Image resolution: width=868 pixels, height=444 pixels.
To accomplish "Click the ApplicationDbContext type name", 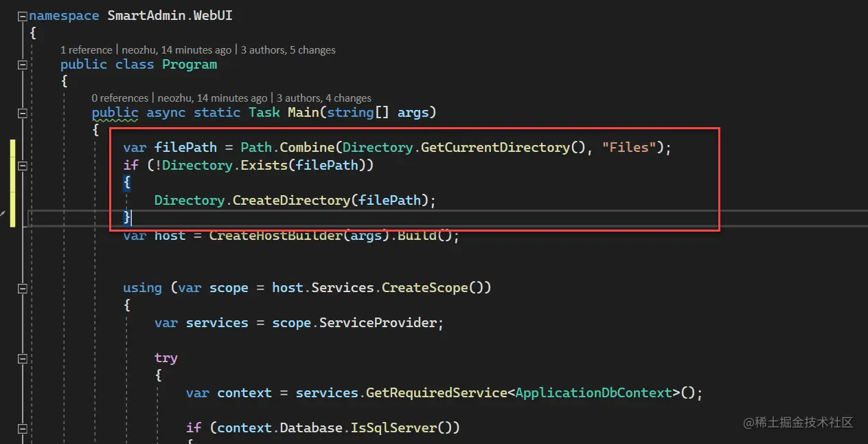I will coord(593,392).
